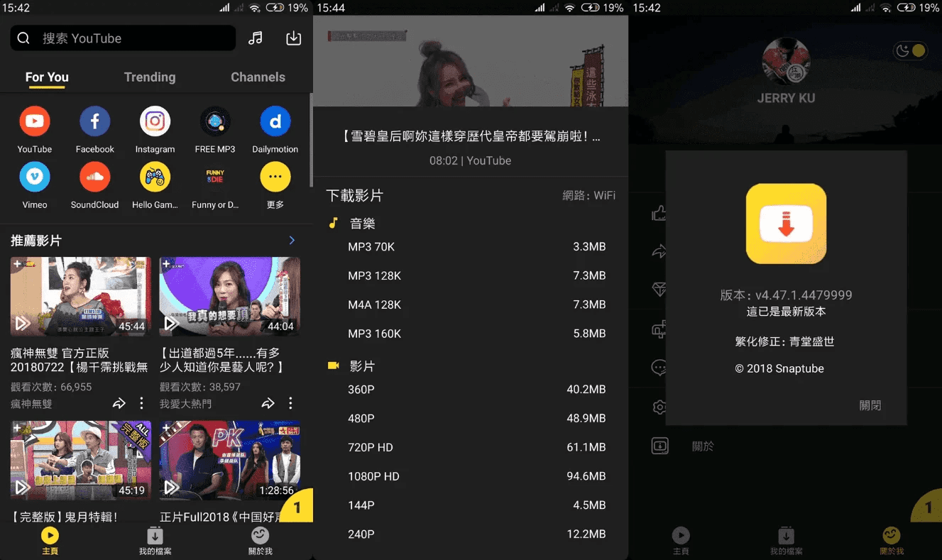942x560 pixels.
Task: Click the battery indicator in left status bar
Action: click(275, 8)
